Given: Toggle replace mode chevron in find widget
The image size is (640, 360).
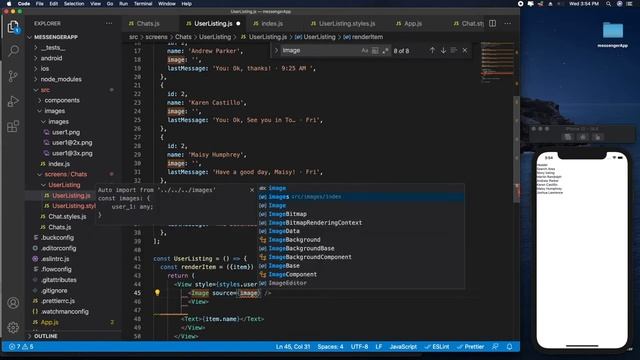Looking at the screenshot, I should pos(276,51).
